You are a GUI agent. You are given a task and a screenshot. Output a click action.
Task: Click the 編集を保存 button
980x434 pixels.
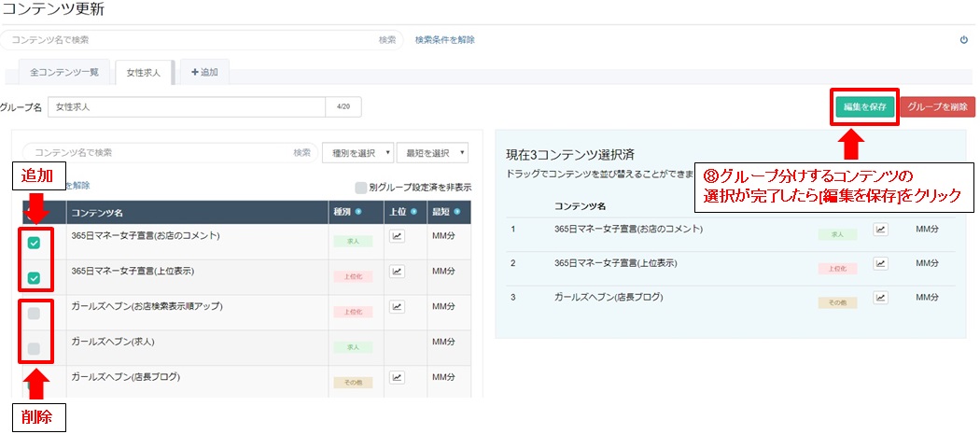865,106
